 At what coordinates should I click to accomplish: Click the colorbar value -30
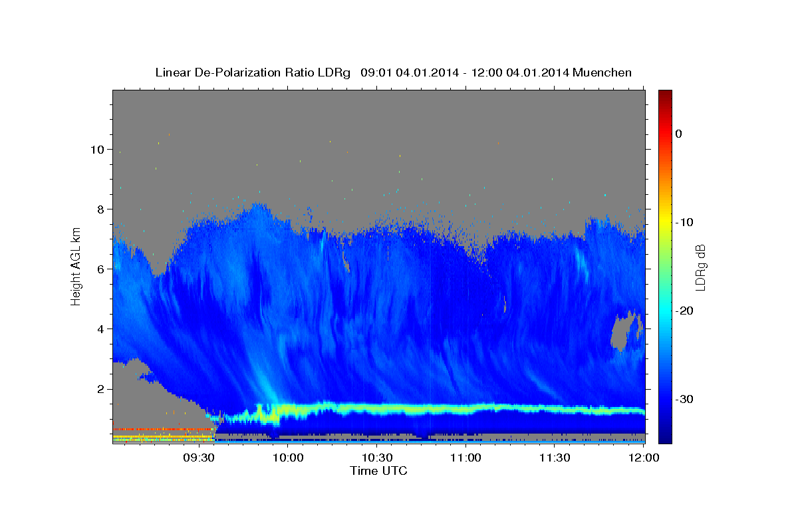(684, 399)
